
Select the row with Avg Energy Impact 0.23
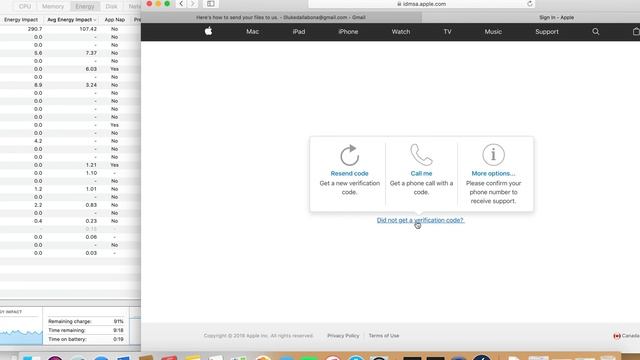pos(70,221)
